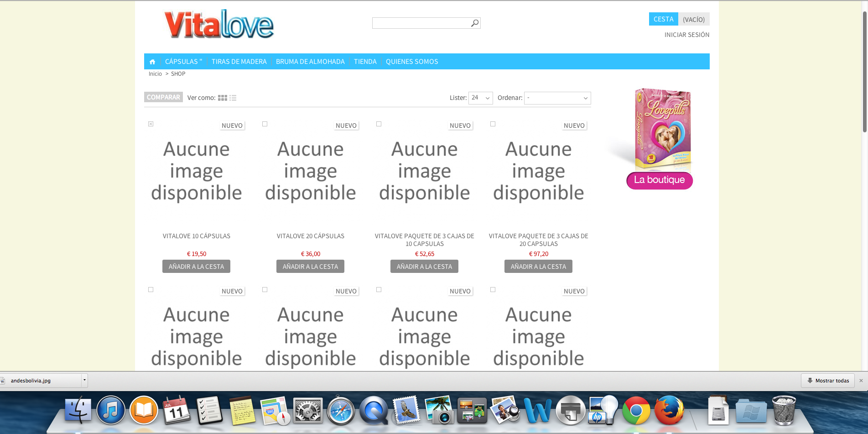868x434 pixels.
Task: Launch Maps from the dock
Action: 275,410
